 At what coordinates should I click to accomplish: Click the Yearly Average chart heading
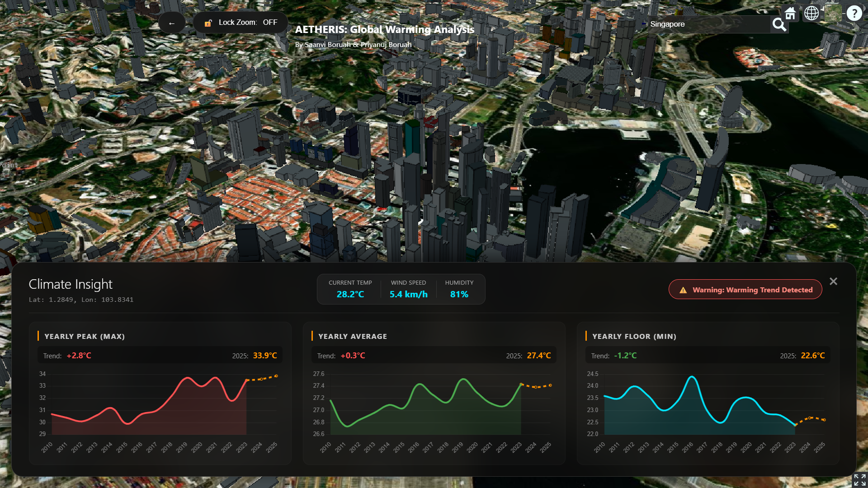pos(353,337)
